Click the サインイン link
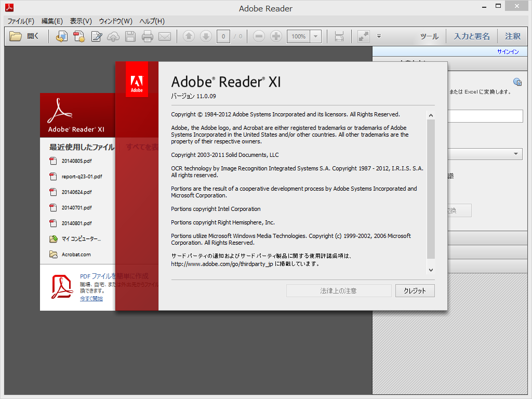The height and width of the screenshot is (399, 532). coord(508,51)
